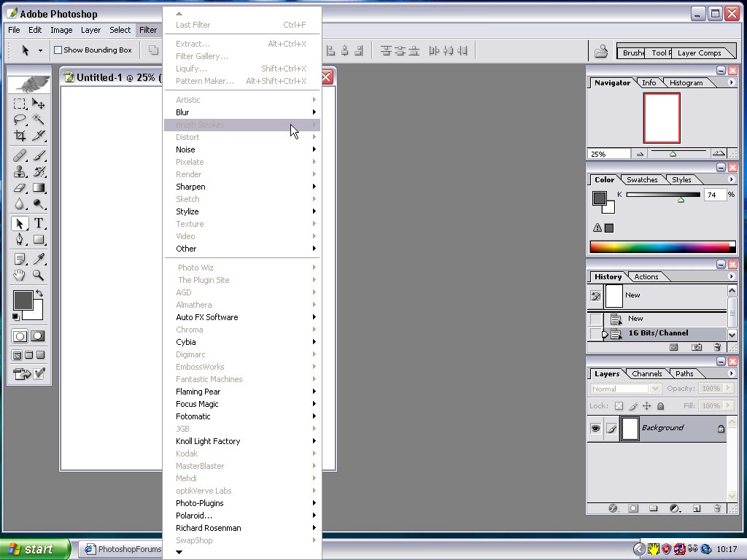The height and width of the screenshot is (560, 747).
Task: Select the Eyedropper tool
Action: (39, 259)
